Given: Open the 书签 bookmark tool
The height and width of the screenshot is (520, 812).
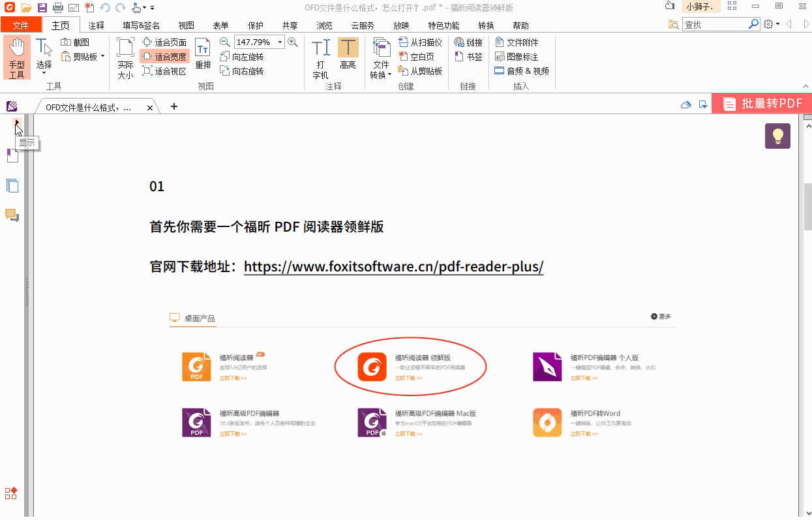Looking at the screenshot, I should pyautogui.click(x=469, y=57).
